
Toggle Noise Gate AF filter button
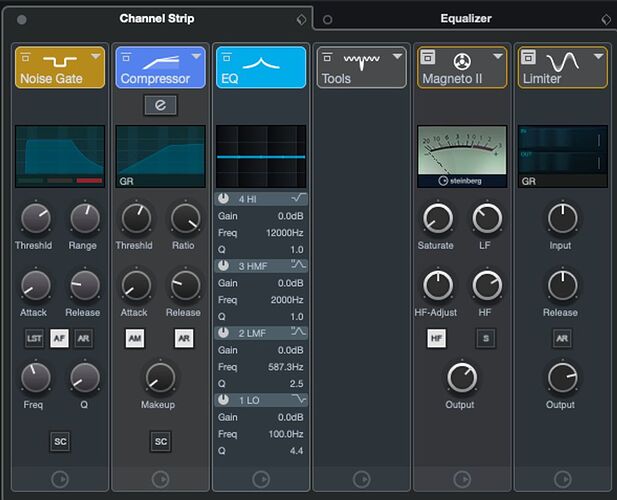[x=59, y=338]
